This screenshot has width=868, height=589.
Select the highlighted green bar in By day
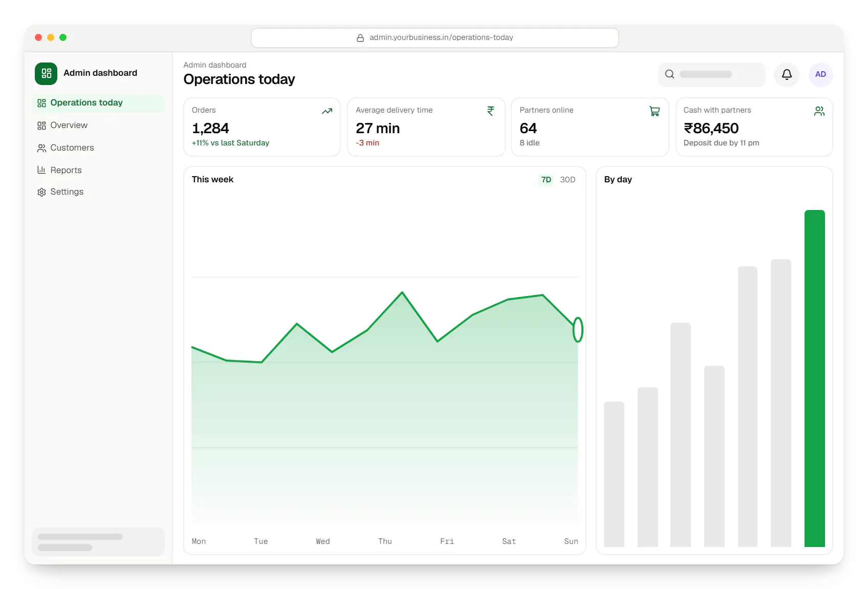point(814,378)
